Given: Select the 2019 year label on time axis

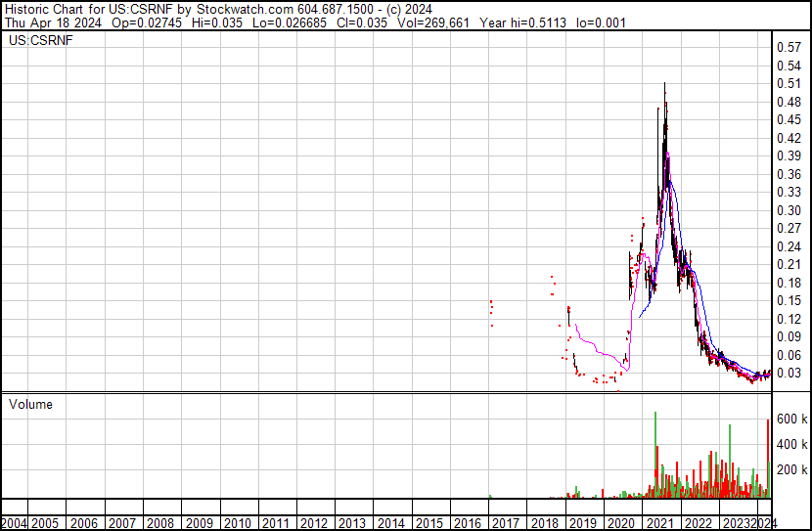Looking at the screenshot, I should click(585, 523).
